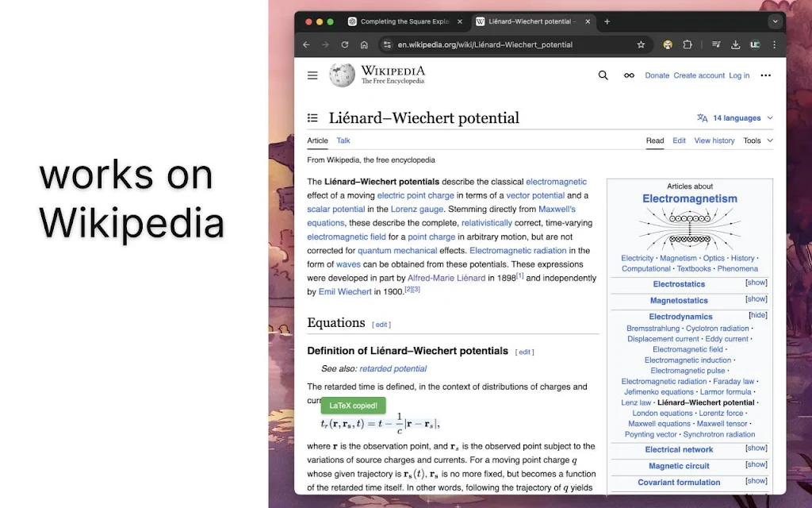
Task: Open Bremsstrahlung link in sidebar
Action: click(653, 329)
